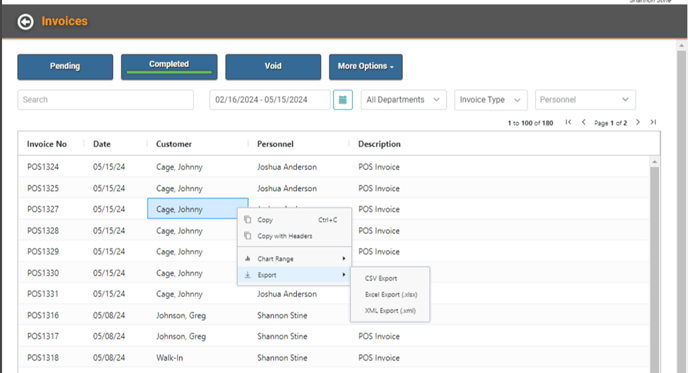Jump to last page of results
Viewport: 688px width, 373px height.
point(653,122)
